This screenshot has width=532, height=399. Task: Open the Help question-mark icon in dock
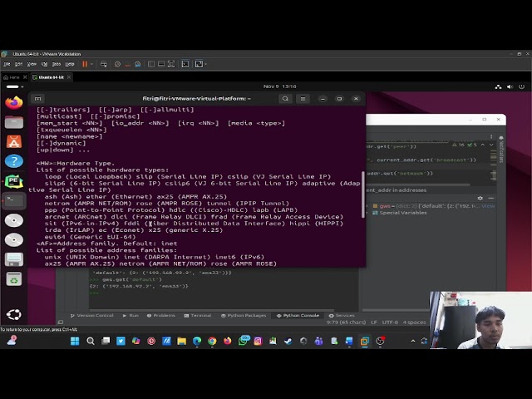(14, 161)
